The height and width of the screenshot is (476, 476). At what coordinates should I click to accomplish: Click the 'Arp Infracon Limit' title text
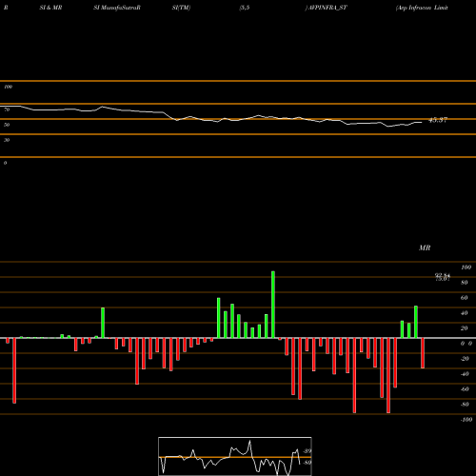click(422, 8)
